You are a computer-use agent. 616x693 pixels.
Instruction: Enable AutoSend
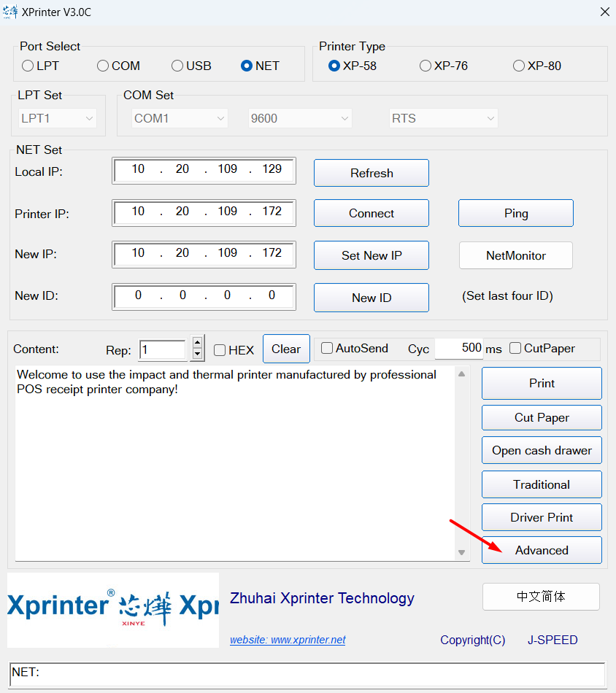pyautogui.click(x=327, y=349)
